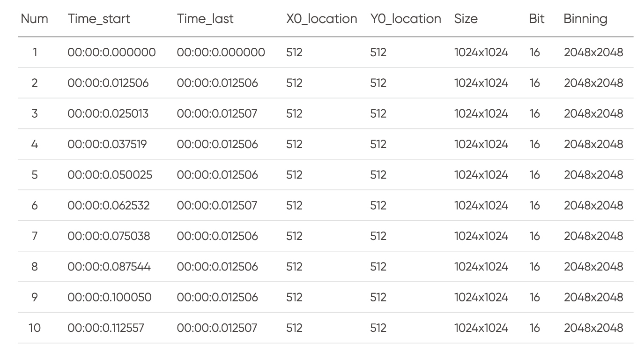Viewport: 644px width, 360px height.
Task: Select Time_start value 00:00:0.075038
Action: [x=109, y=236]
